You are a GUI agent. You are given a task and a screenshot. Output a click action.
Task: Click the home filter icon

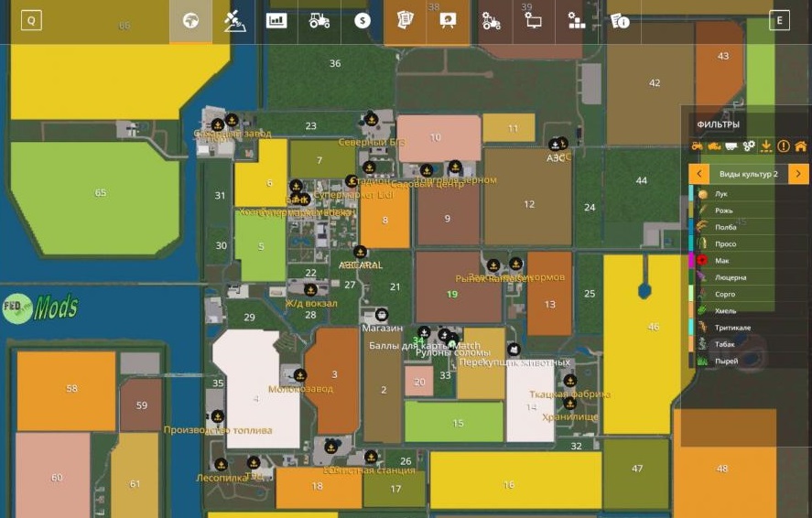click(800, 146)
